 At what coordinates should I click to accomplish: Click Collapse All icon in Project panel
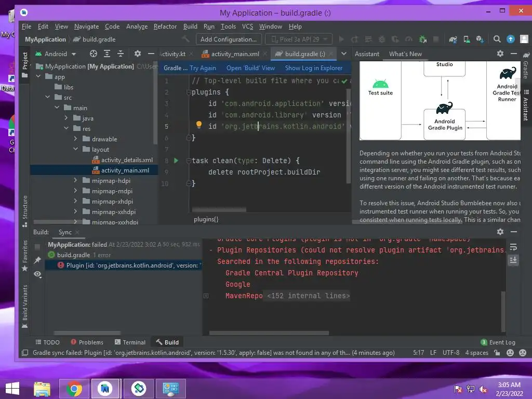[121, 54]
